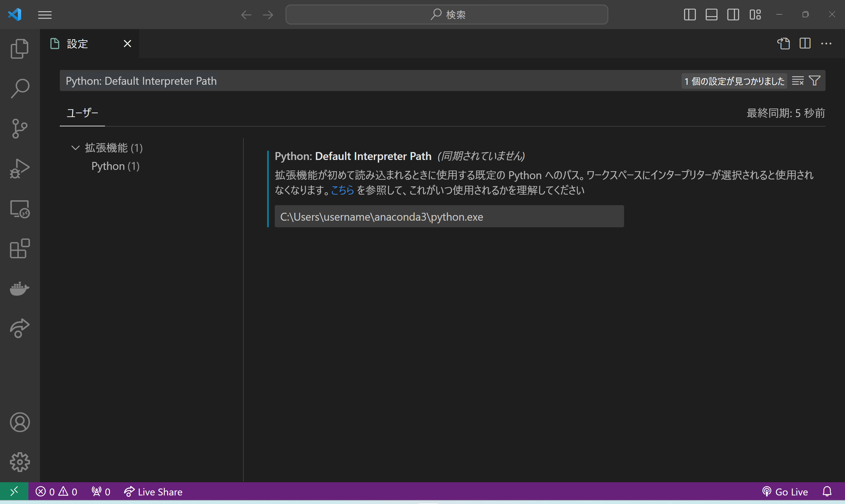Switch to the ユーザー settings tab

point(82,113)
